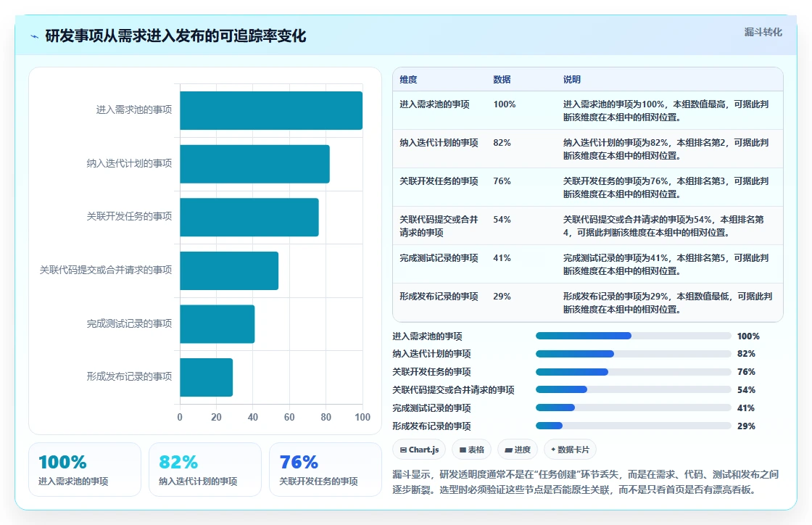Select the 进度 chip

518,450
